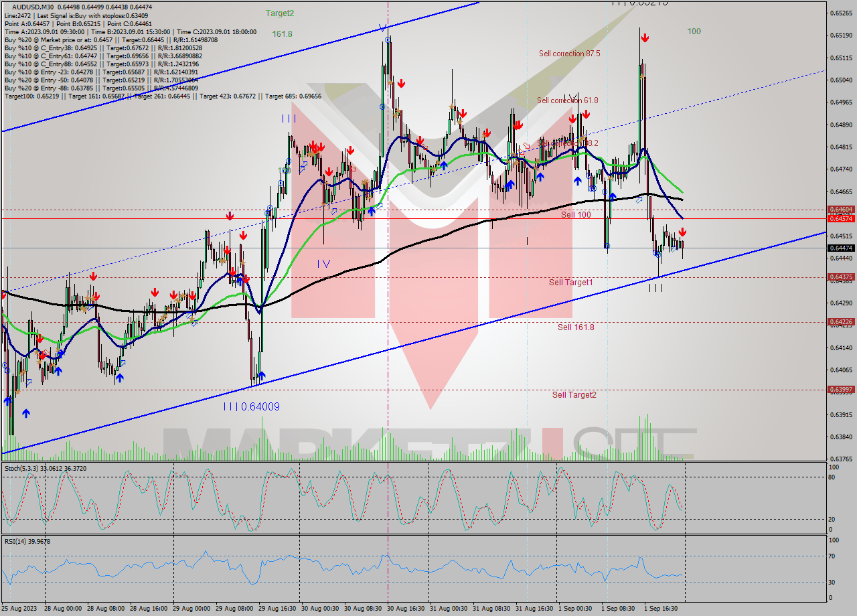
Task: Click the AUDUSD,M30 chart title
Action: pyautogui.click(x=34, y=7)
